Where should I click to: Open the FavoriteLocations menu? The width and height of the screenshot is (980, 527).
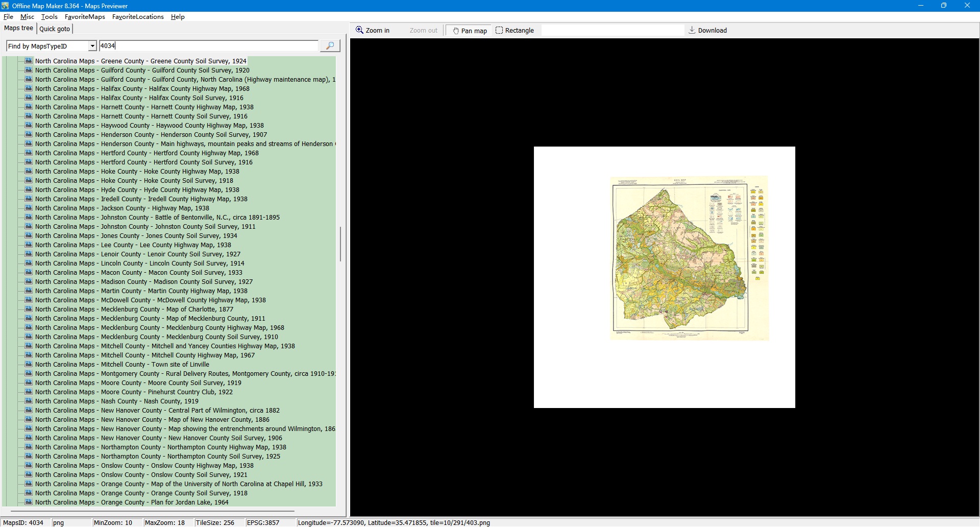point(138,17)
